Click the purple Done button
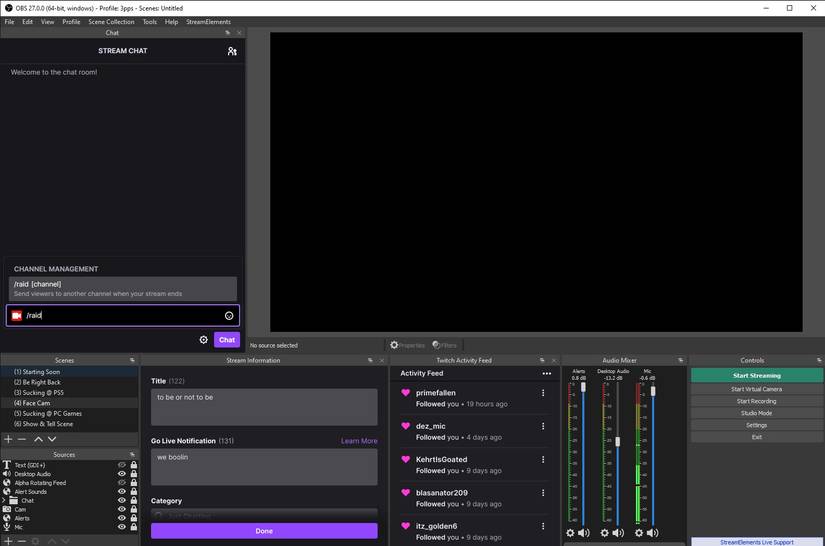 (x=264, y=531)
